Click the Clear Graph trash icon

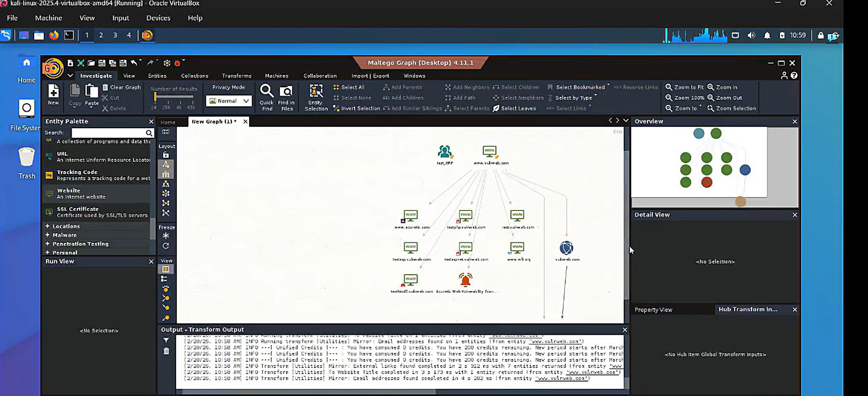click(x=105, y=87)
